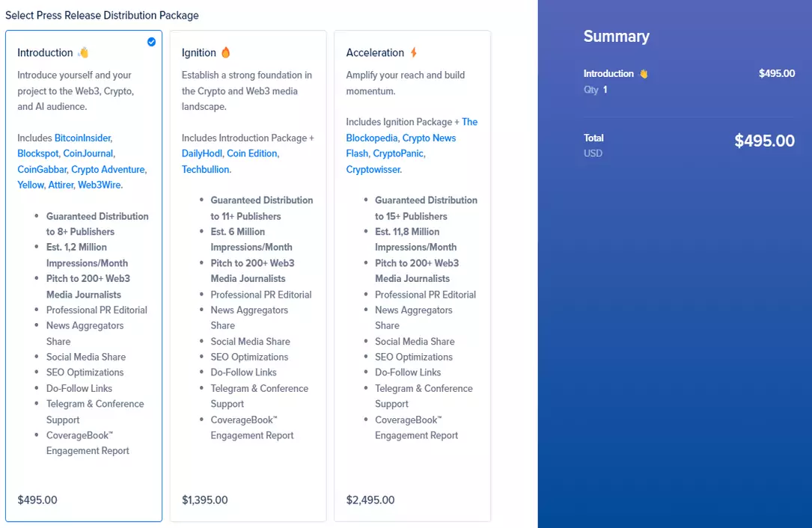Click the Qty 1 value in Summary
Screen dimensions: 812x528
605,90
